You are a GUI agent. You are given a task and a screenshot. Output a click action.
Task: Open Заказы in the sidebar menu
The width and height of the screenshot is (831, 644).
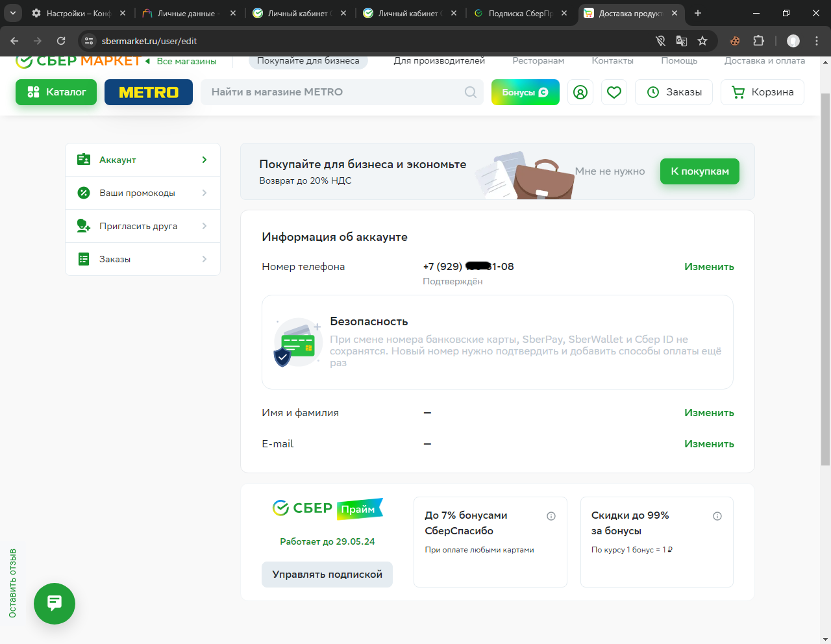(x=143, y=259)
